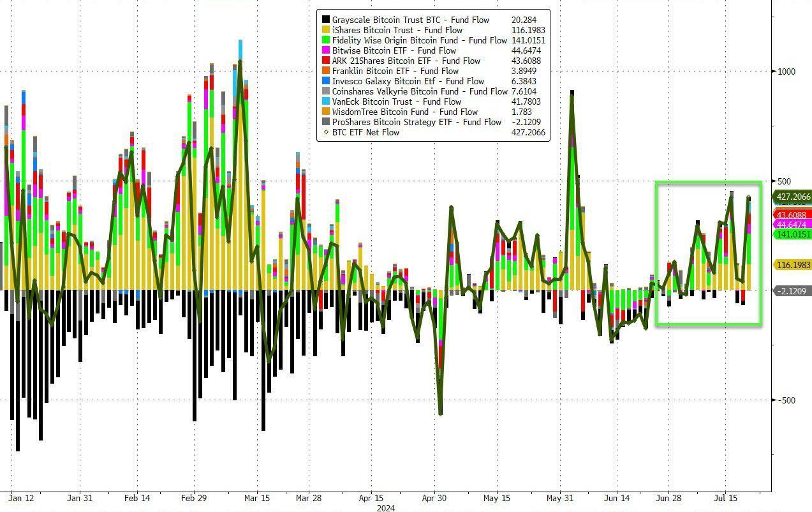This screenshot has width=812, height=512.
Task: Click the legend value 6.3843
Action: coord(524,81)
